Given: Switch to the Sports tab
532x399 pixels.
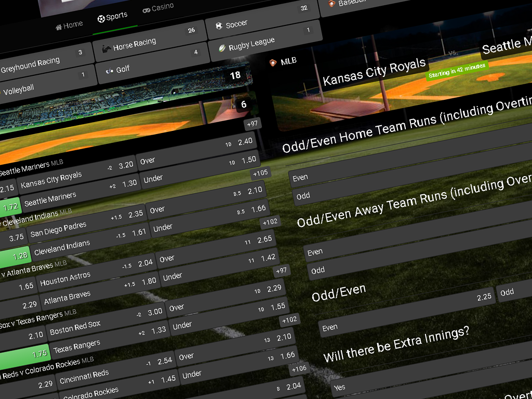Looking at the screenshot, I should pyautogui.click(x=112, y=17).
